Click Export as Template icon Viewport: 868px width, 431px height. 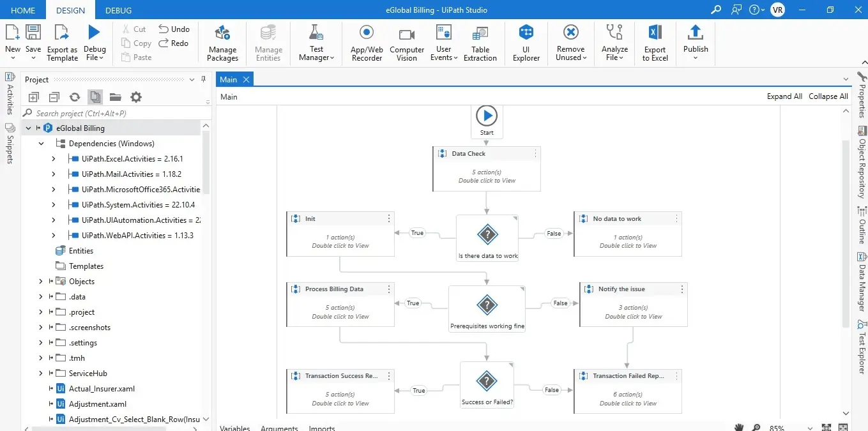tap(62, 33)
